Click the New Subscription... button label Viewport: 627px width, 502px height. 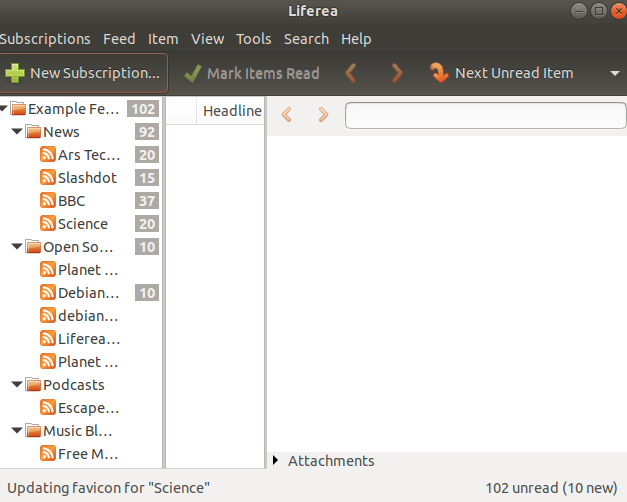(x=95, y=73)
